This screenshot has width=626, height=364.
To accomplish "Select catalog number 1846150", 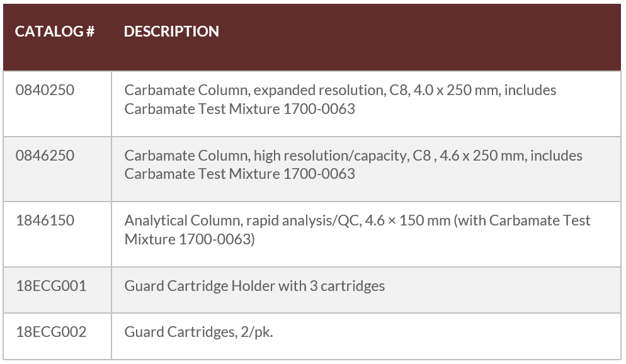I will pos(45,220).
